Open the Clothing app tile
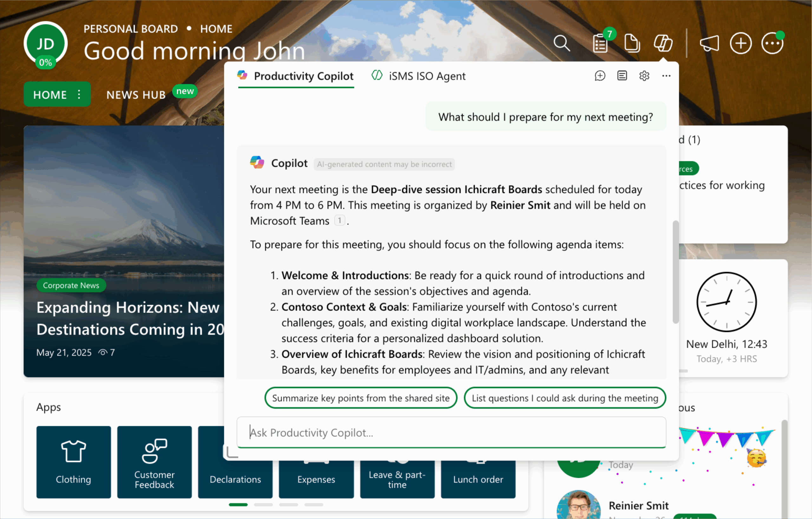812x519 pixels. point(74,462)
